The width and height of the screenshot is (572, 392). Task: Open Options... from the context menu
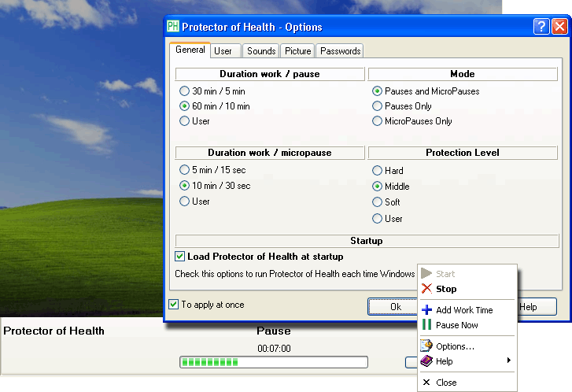pos(467,346)
